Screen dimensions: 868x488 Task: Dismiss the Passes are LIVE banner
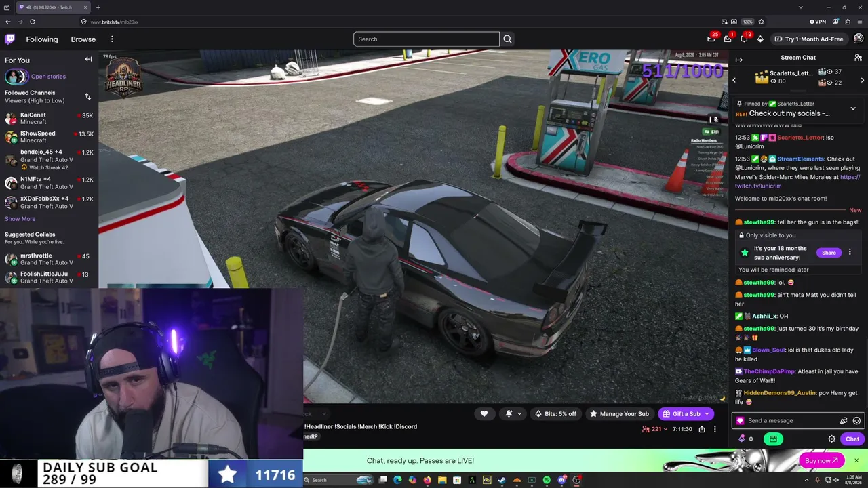(856, 461)
